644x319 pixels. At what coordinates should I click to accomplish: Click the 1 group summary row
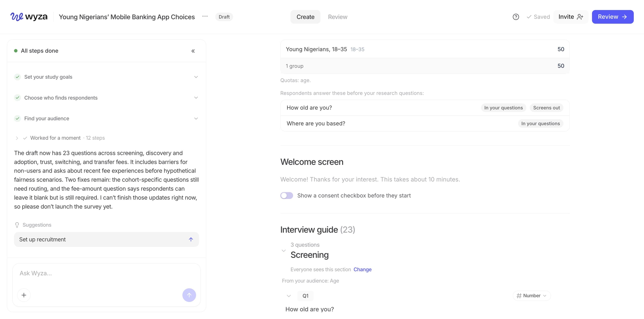425,66
